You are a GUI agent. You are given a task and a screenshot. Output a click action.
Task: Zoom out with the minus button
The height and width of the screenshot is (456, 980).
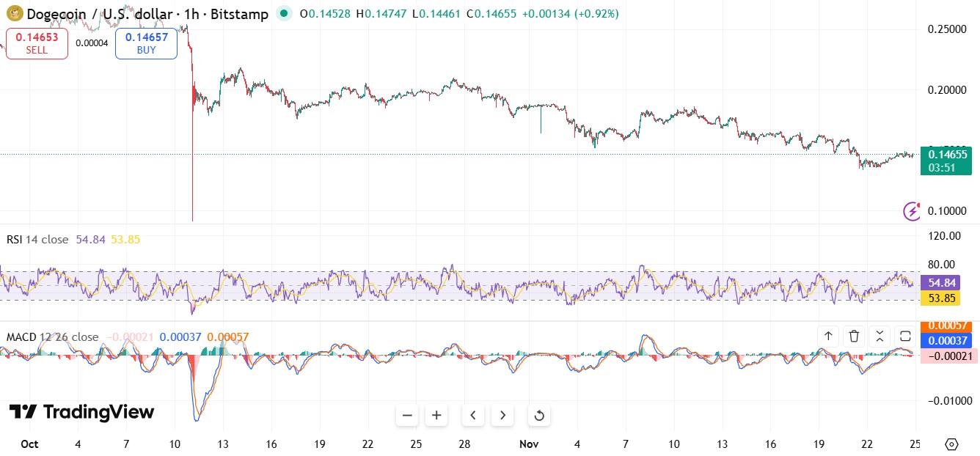408,416
